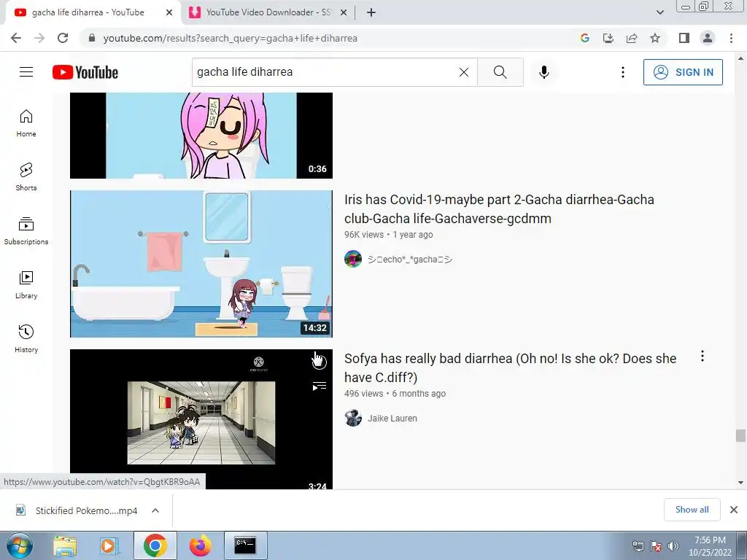Open the echo gacha channel name
The image size is (747, 560).
(410, 259)
